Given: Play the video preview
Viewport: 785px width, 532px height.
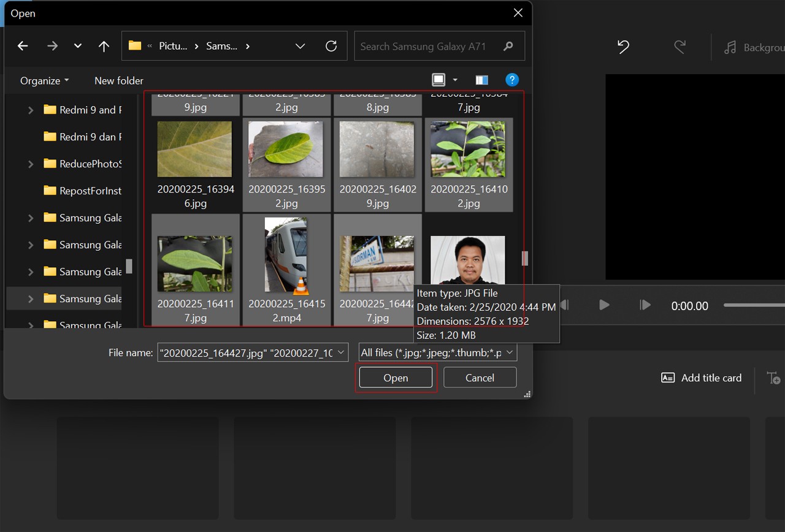Looking at the screenshot, I should coord(603,305).
